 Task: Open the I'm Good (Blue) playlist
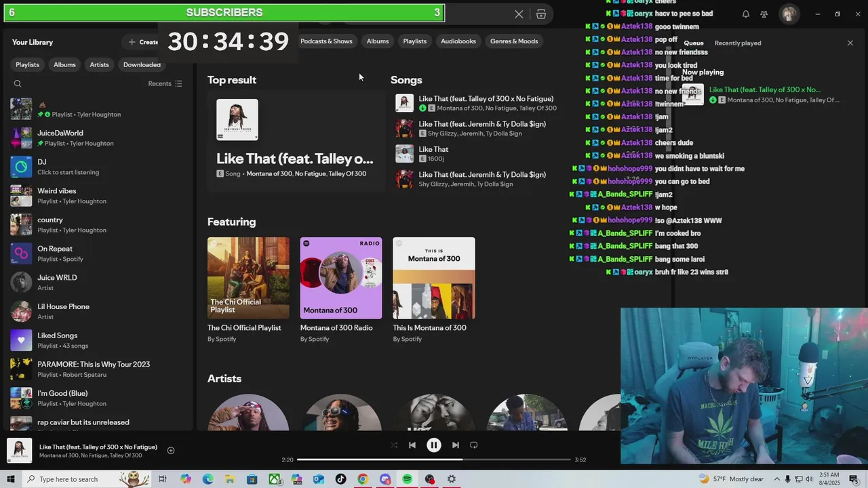pos(97,398)
